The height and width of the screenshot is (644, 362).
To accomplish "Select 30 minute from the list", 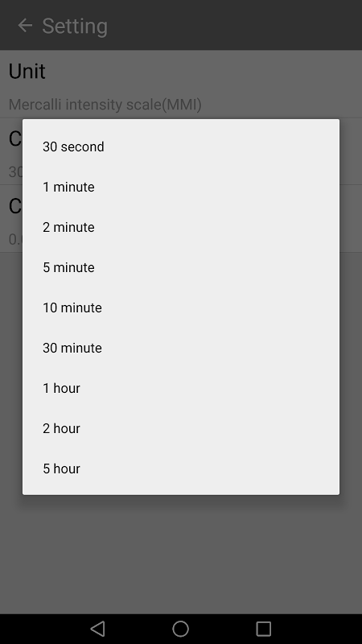I will [x=180, y=348].
